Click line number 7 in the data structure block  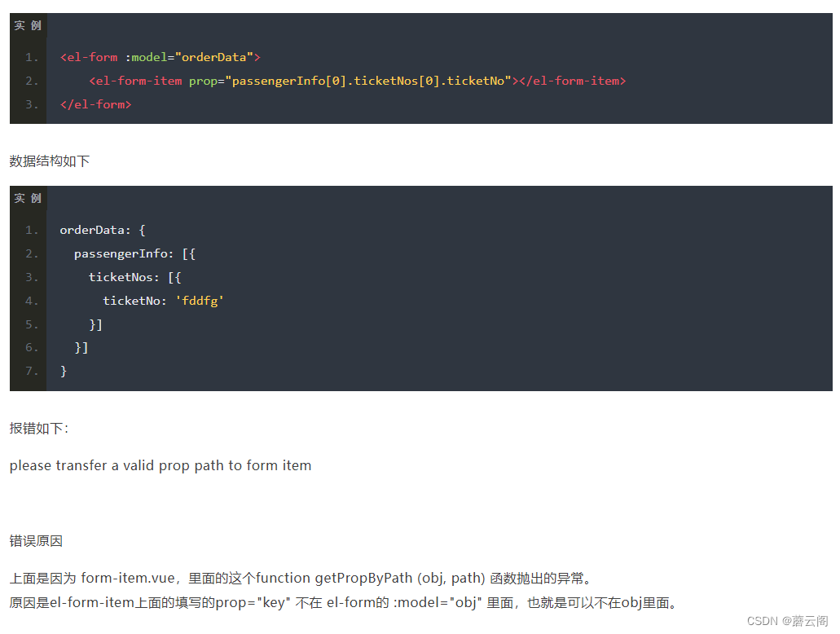coord(30,371)
